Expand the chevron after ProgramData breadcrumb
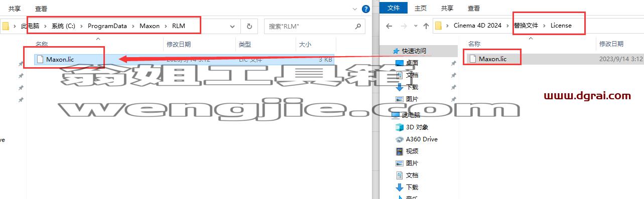 133,26
